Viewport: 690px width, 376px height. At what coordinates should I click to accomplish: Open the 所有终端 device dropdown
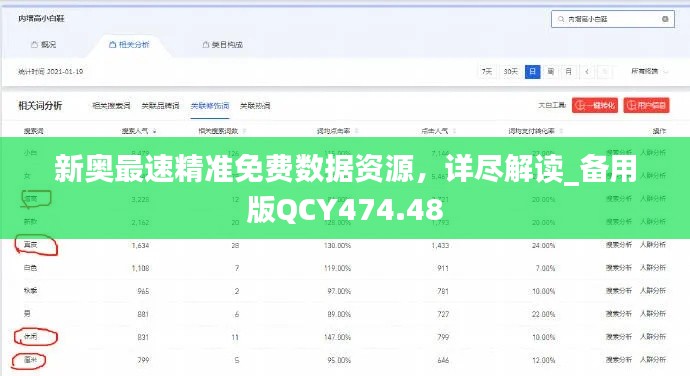pos(649,71)
